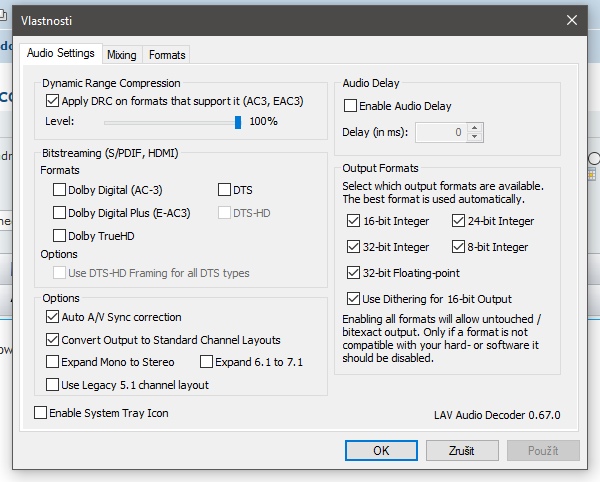600x482 pixels.
Task: Toggle Auto A/V Sync correction
Action: (53, 317)
